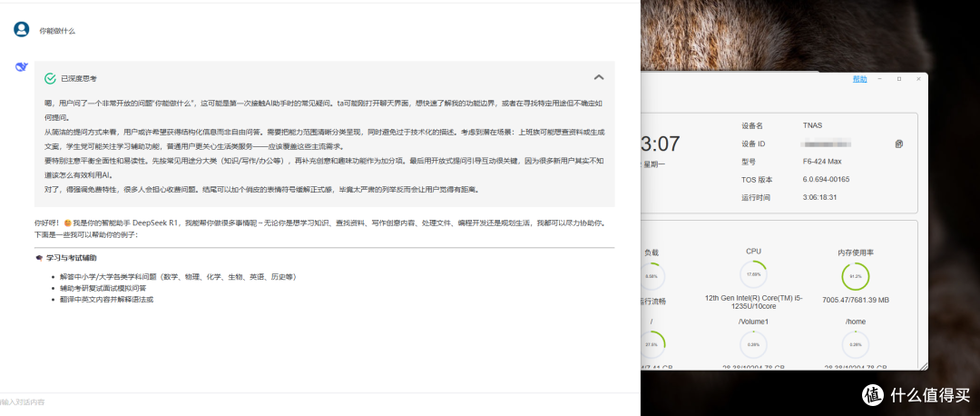Click the smiley emoji after 你好呀
Image resolution: width=980 pixels, height=416 pixels.
(67, 223)
